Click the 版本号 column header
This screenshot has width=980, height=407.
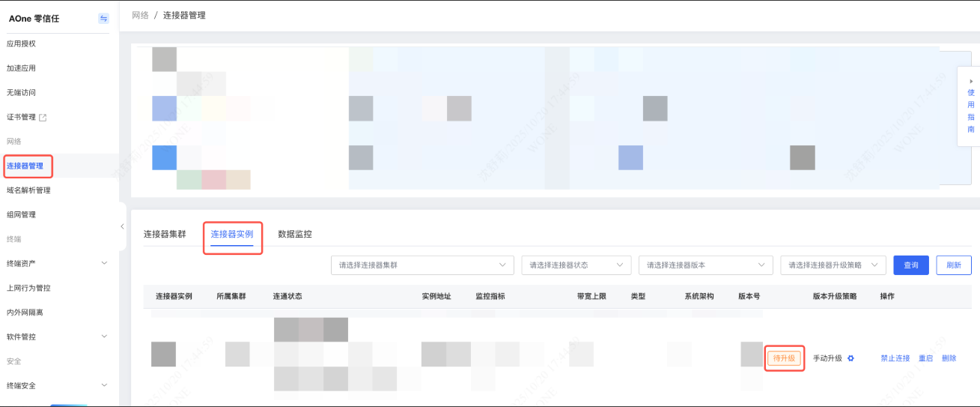tap(749, 297)
